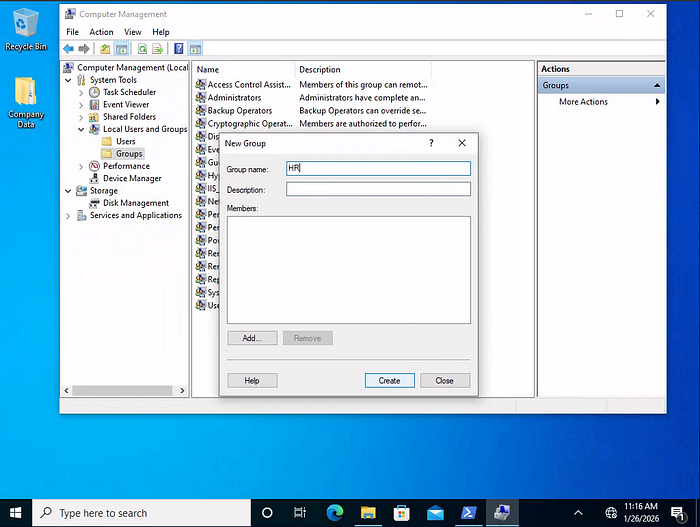Collapse the System Tools tree node

pyautogui.click(x=68, y=80)
